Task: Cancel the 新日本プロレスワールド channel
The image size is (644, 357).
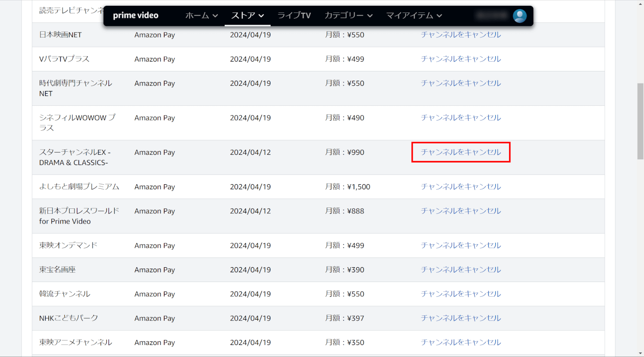Action: [x=461, y=211]
